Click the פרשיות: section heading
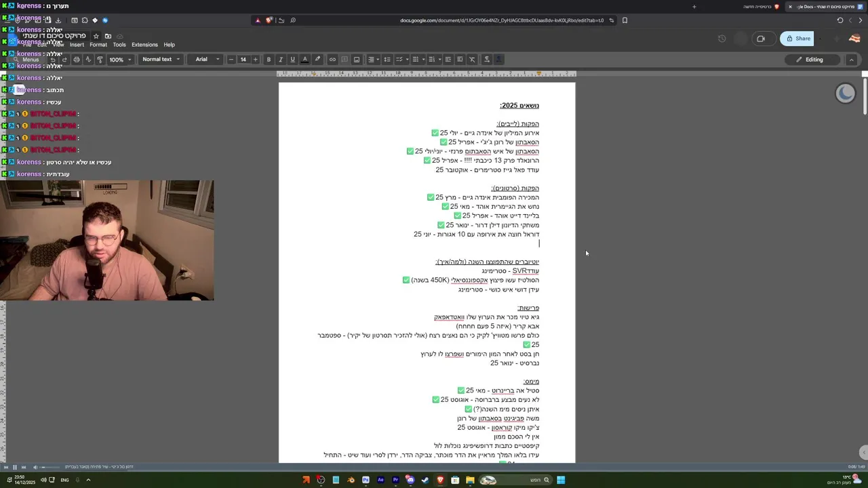This screenshot has width=868, height=488. point(528,308)
